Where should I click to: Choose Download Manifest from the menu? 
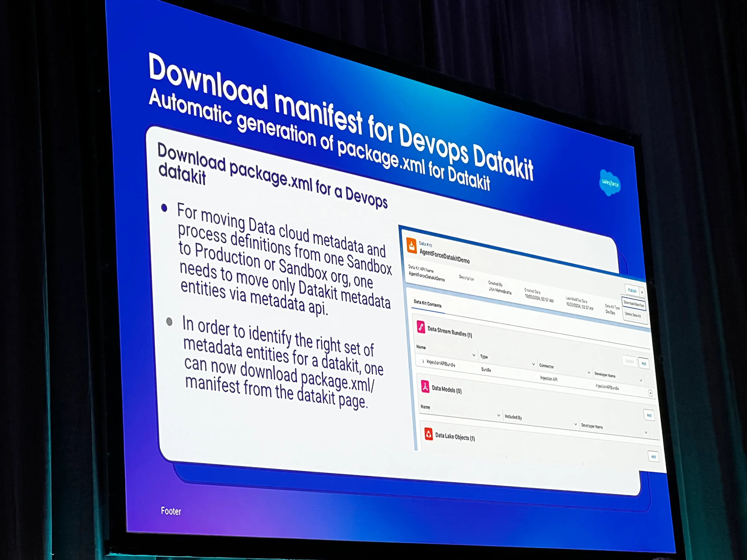(x=634, y=304)
